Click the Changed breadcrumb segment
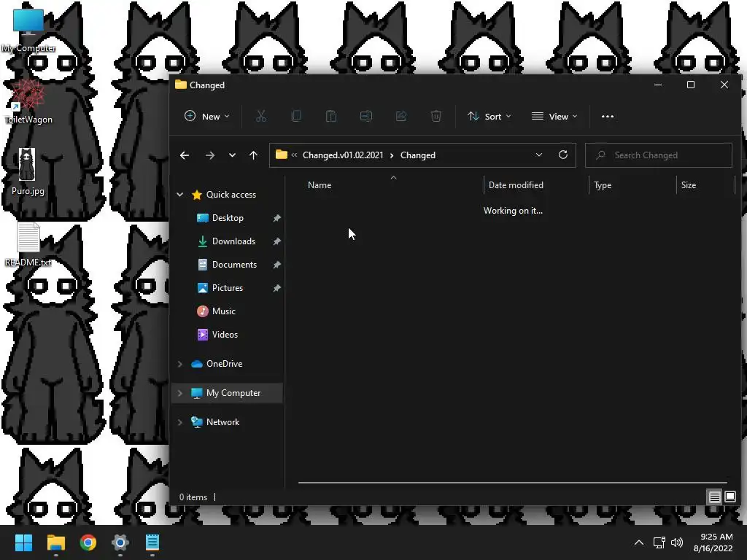 point(418,155)
